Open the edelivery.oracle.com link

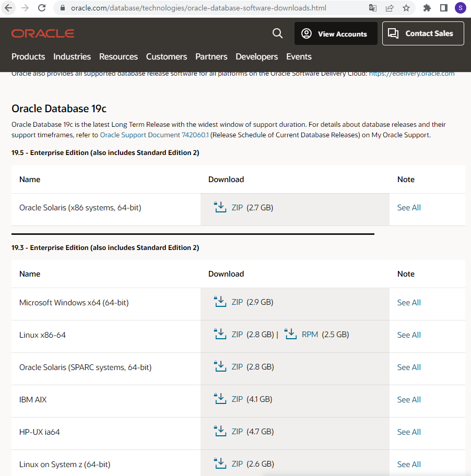(411, 74)
